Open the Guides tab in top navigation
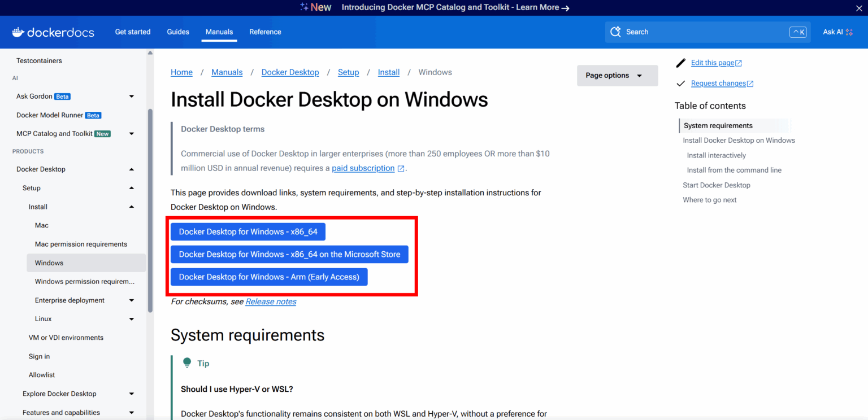868x420 pixels. (x=178, y=32)
